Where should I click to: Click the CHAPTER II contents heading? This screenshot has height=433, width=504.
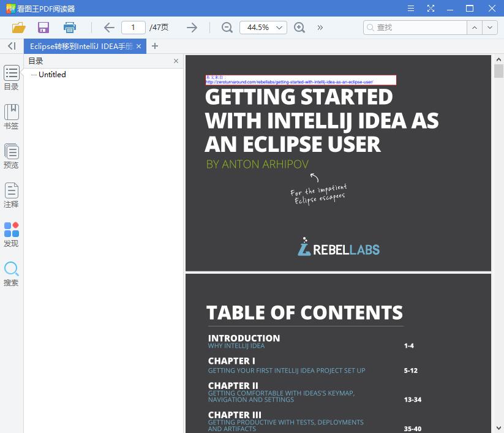(233, 385)
